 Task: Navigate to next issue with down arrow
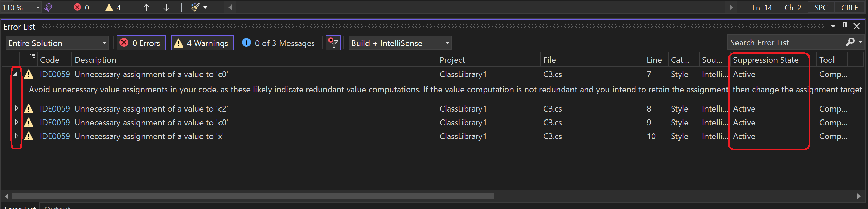pyautogui.click(x=166, y=7)
